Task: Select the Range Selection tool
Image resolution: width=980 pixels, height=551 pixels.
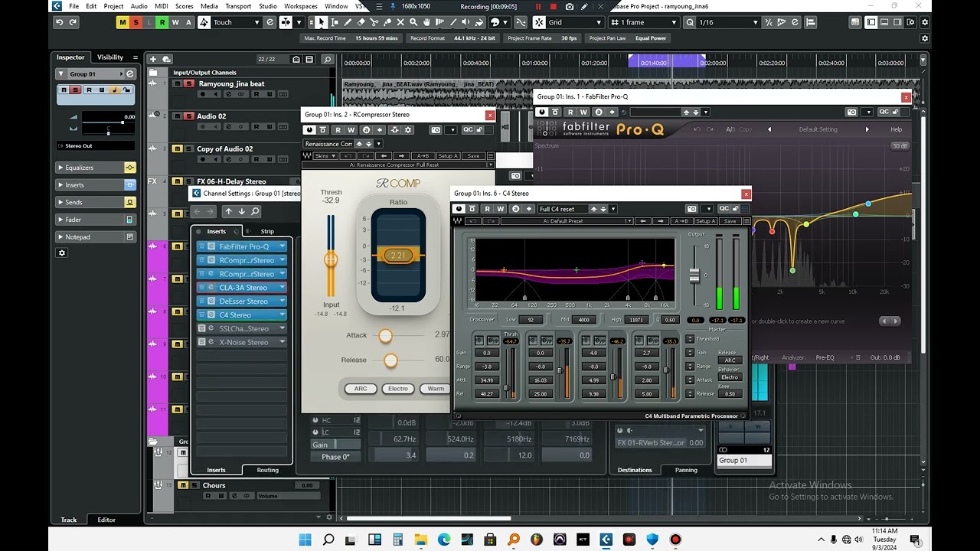Action: click(335, 22)
